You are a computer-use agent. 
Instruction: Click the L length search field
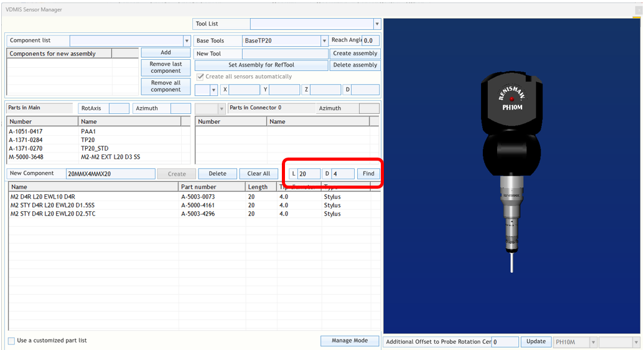[x=309, y=174]
